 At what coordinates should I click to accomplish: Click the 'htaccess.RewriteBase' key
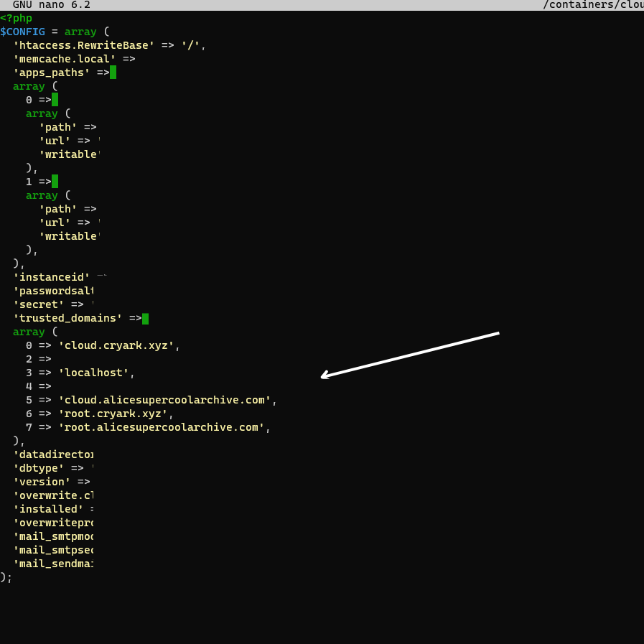coord(83,45)
